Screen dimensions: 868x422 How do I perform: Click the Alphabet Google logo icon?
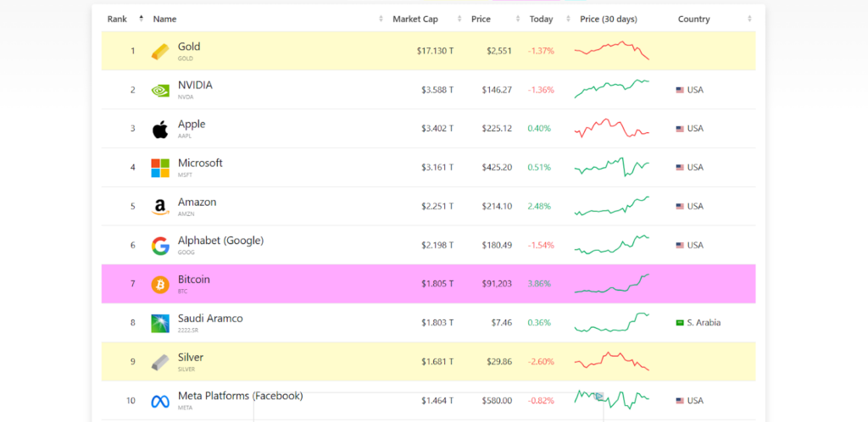pyautogui.click(x=160, y=246)
